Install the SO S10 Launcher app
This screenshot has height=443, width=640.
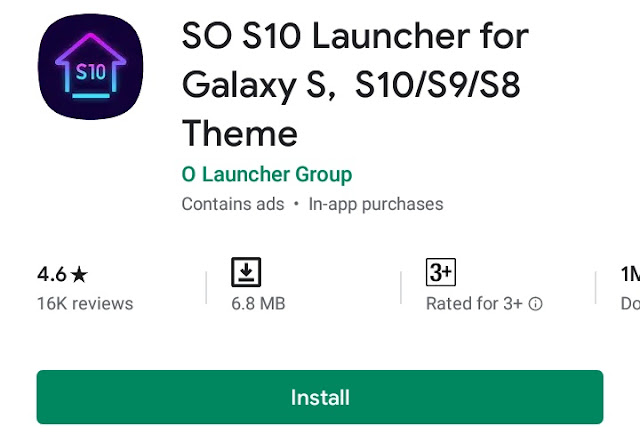320,397
